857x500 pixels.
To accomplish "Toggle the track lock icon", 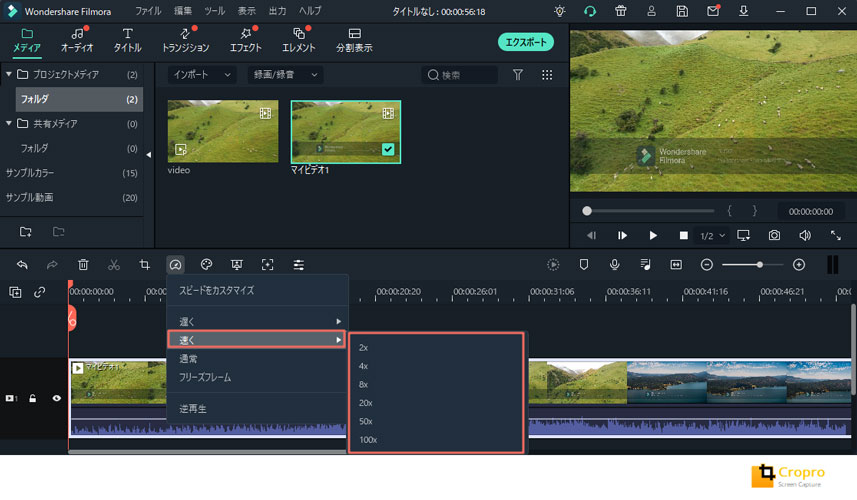I will pyautogui.click(x=33, y=398).
